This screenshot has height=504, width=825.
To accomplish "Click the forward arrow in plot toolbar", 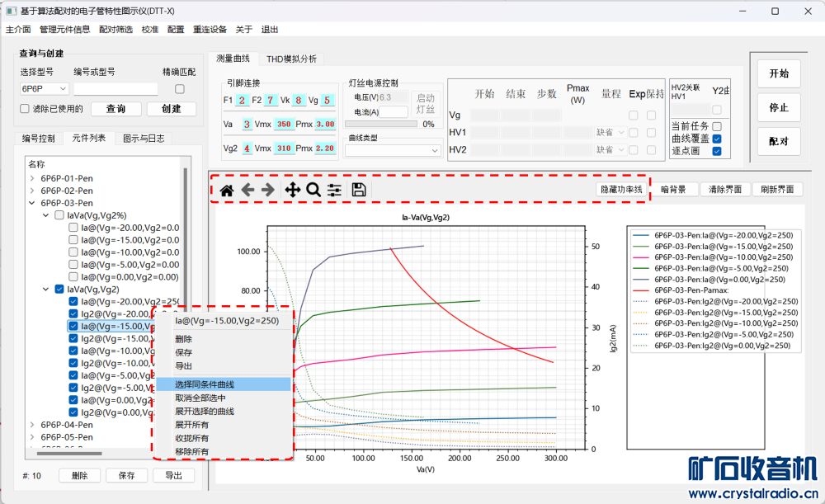I will click(268, 190).
